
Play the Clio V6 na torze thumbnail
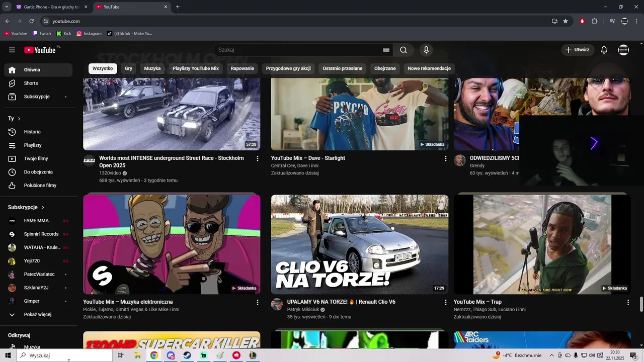[360, 244]
